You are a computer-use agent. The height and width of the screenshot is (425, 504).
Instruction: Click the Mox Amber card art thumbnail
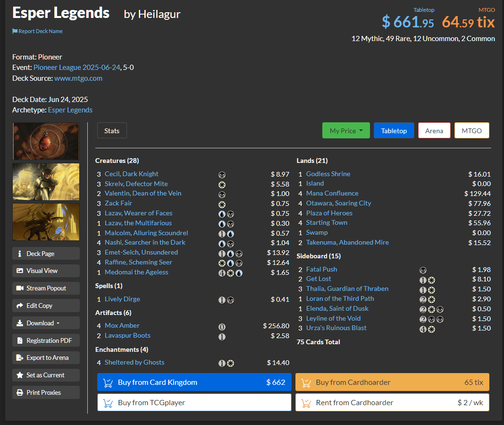(x=46, y=141)
